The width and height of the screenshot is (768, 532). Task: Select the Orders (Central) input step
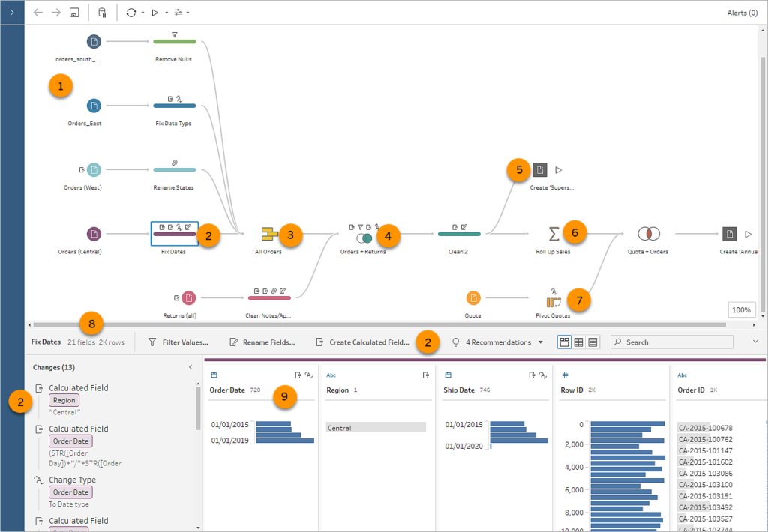tap(94, 235)
